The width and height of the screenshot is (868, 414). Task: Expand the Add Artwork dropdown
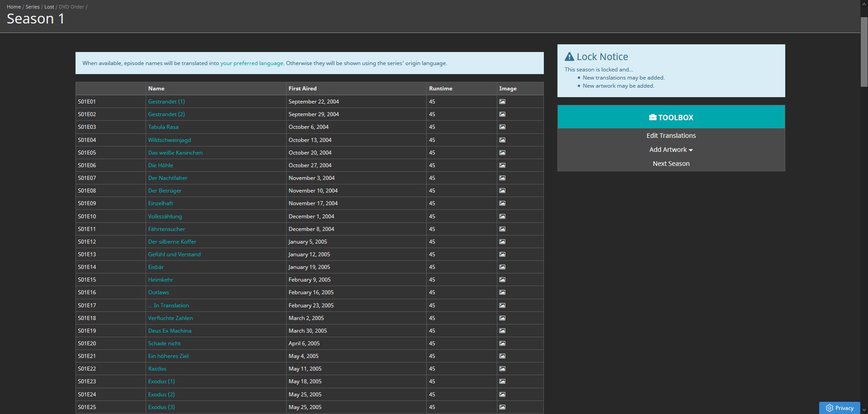[671, 150]
